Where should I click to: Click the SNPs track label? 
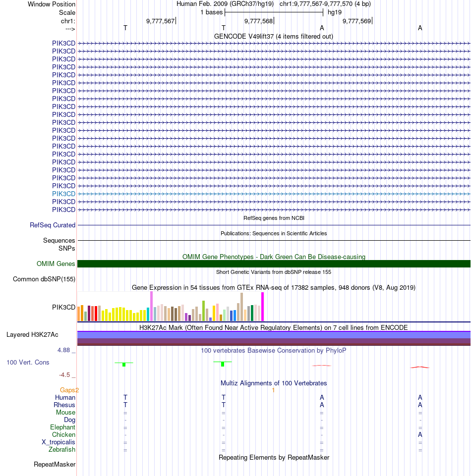coord(67,248)
